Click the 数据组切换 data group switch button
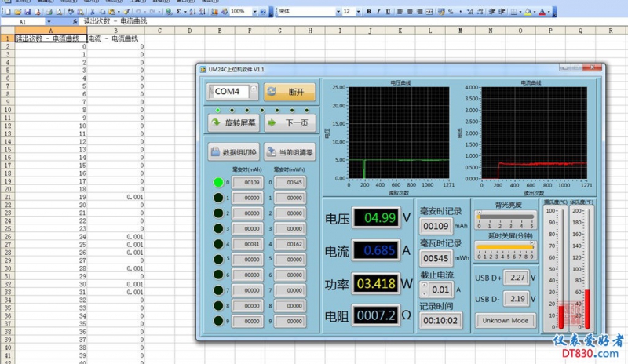This screenshot has height=364, width=628. pyautogui.click(x=233, y=153)
